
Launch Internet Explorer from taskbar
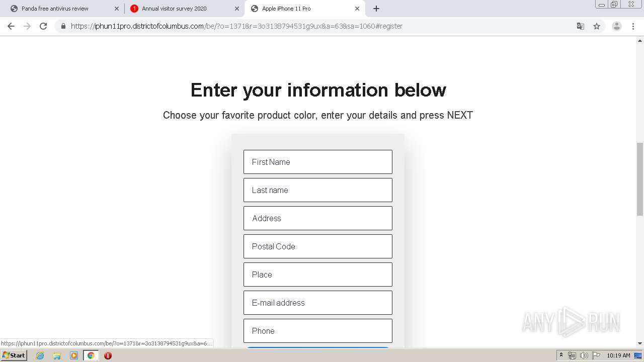40,355
